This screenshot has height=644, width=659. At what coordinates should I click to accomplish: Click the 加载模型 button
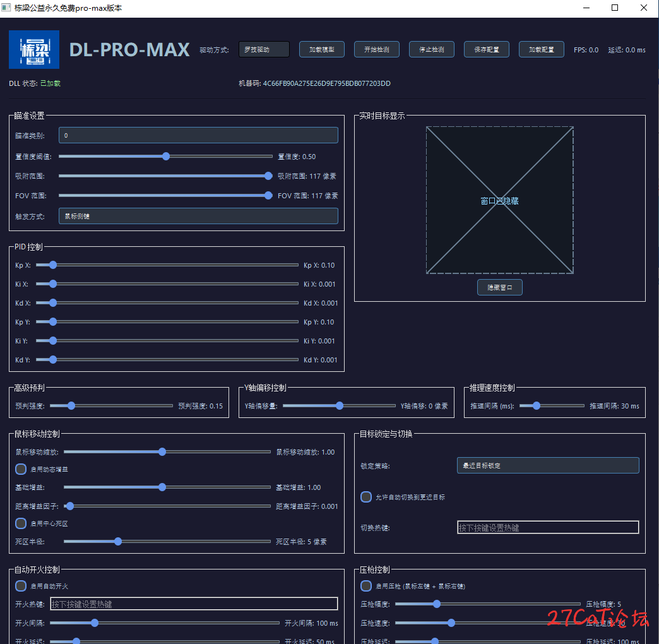click(322, 50)
